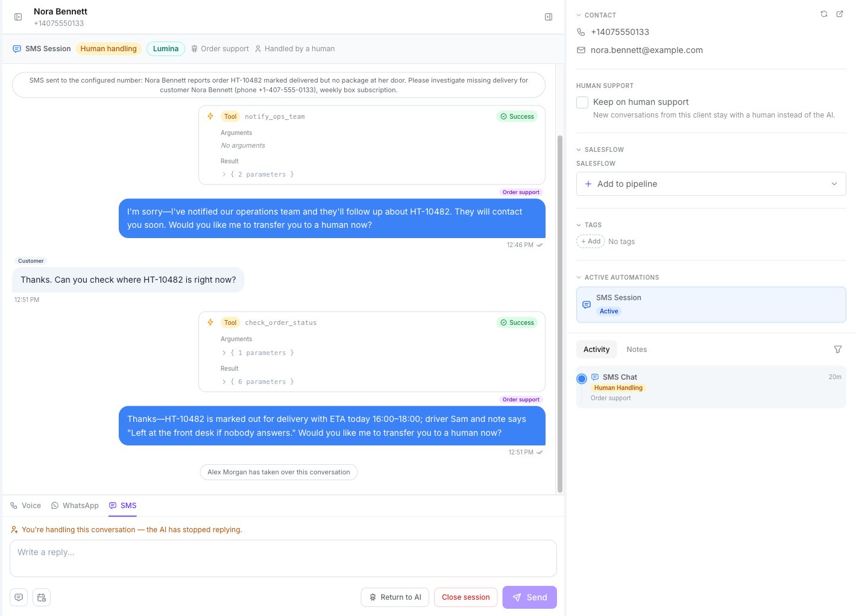856x616 pixels.
Task: Click the Send button
Action: coord(530,597)
